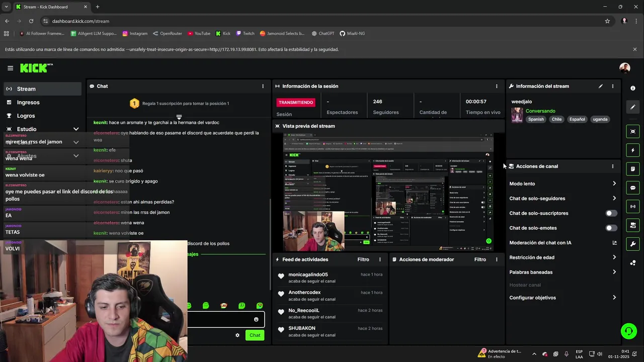The image size is (644, 362).
Task: Open the emoji picker in chat input
Action: (256, 319)
